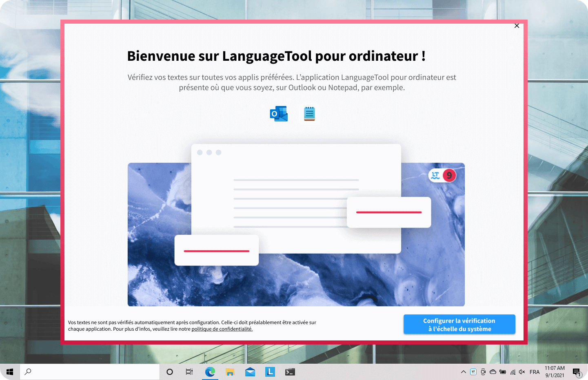Open the notification center icon
Screen dimensions: 588x380
point(577,372)
